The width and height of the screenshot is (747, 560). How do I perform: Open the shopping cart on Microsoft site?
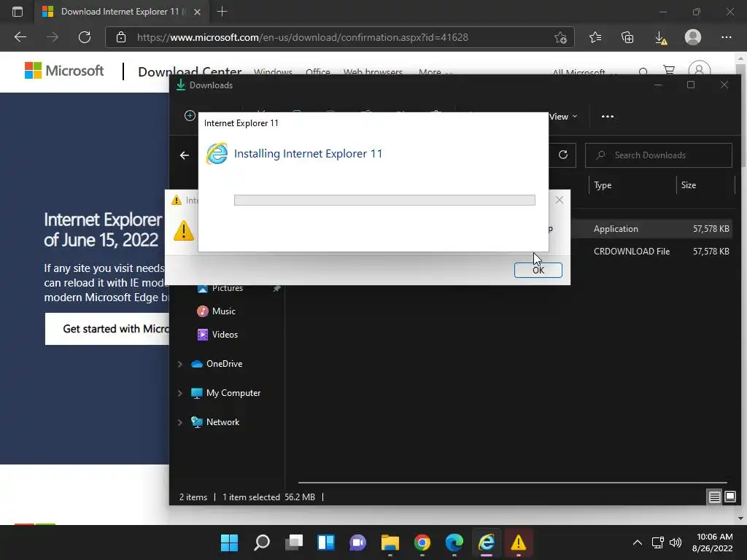[669, 71]
